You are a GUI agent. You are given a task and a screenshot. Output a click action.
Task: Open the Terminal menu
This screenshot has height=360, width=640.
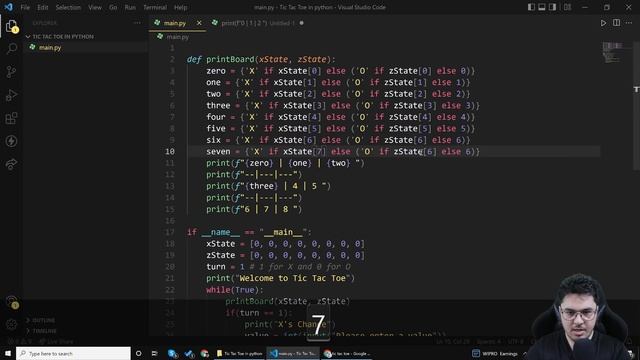tap(155, 7)
